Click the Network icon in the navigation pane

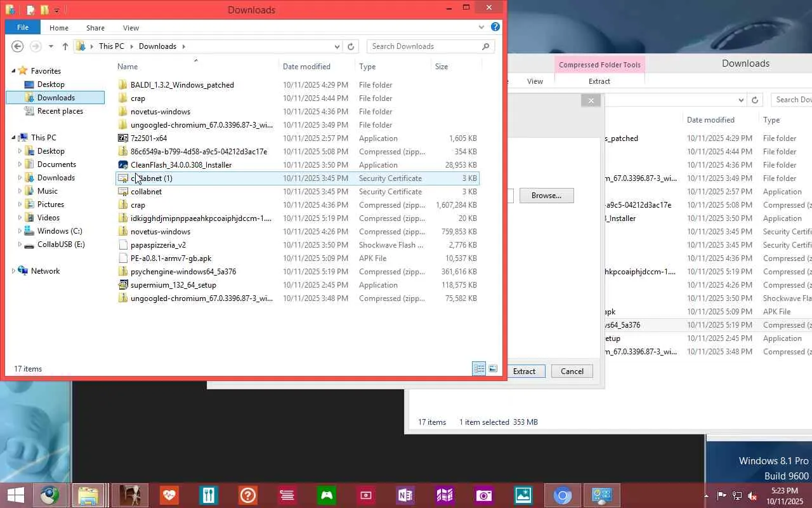coord(23,271)
